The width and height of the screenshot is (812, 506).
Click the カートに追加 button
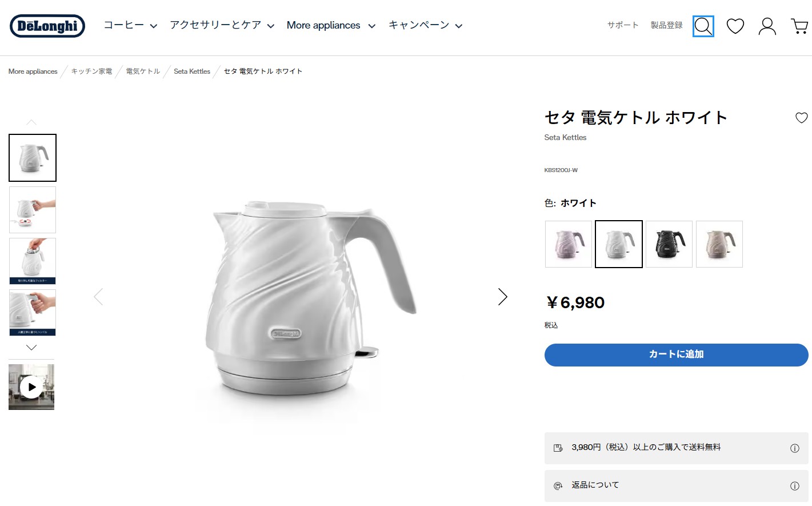click(676, 354)
